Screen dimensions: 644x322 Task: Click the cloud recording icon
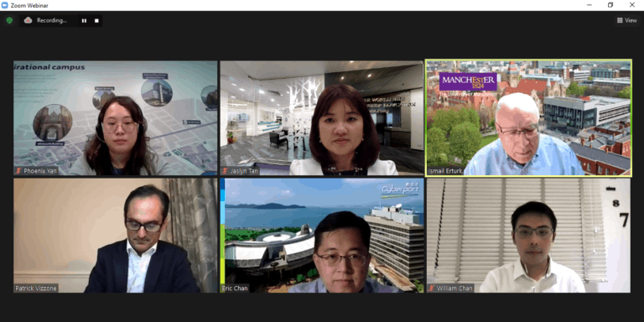pos(28,20)
